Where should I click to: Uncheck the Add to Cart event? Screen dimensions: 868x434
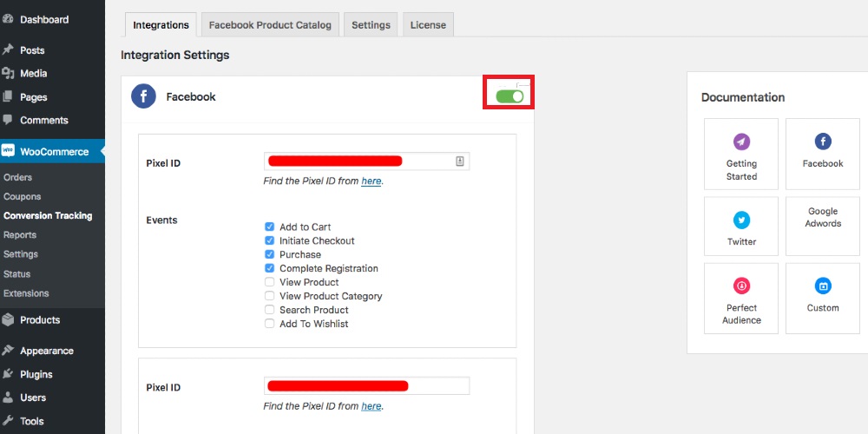click(x=270, y=227)
